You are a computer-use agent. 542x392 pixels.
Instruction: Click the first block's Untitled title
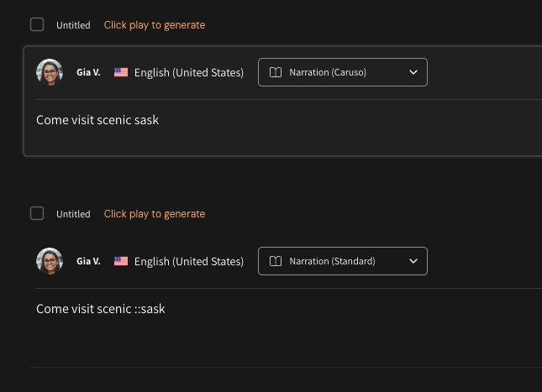(73, 25)
